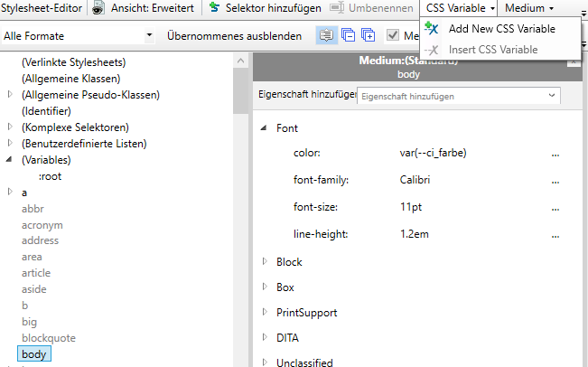Image resolution: width=588 pixels, height=367 pixels.
Task: Select the :root item in tree
Action: point(50,176)
